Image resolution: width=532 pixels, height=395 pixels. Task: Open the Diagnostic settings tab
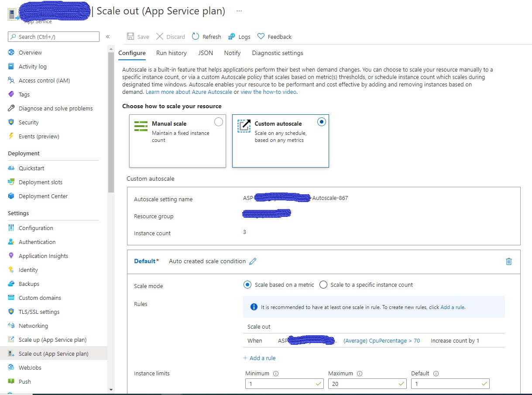coord(278,53)
